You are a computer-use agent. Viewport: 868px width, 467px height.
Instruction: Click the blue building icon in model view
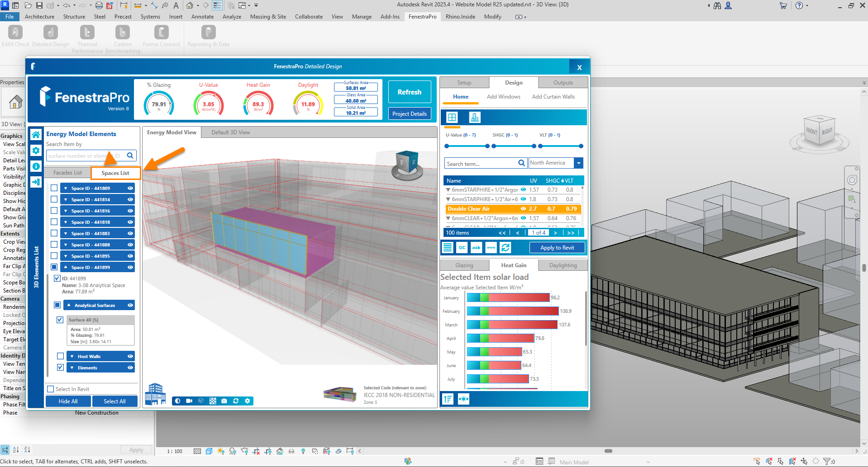tap(155, 394)
